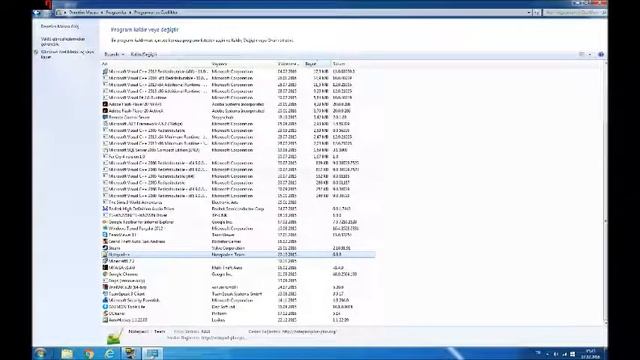Click the Notepad++ Team publisher cell
Screen dimensions: 640x360
228,254
